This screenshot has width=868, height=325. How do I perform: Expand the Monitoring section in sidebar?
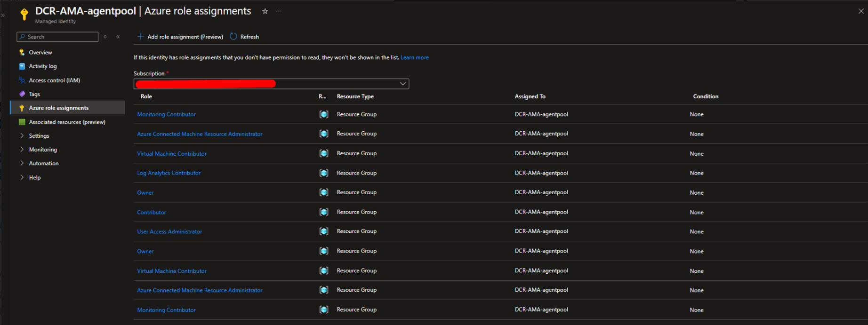tap(22, 150)
